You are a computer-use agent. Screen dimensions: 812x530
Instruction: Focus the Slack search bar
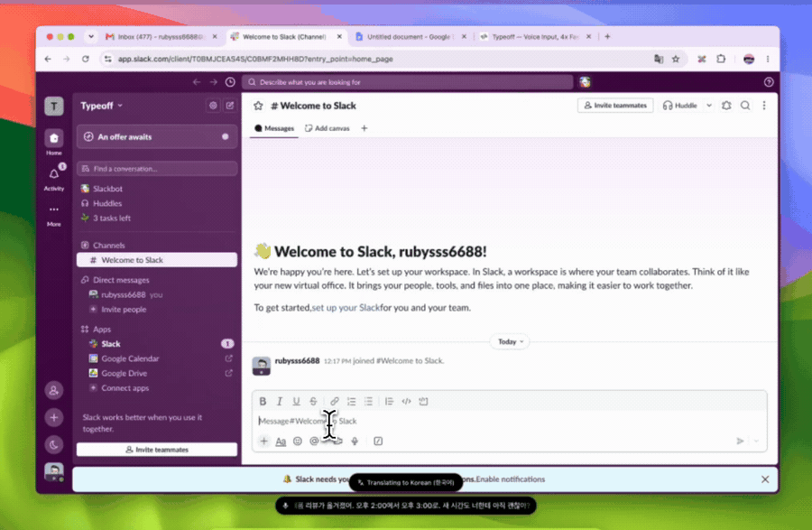(408, 82)
